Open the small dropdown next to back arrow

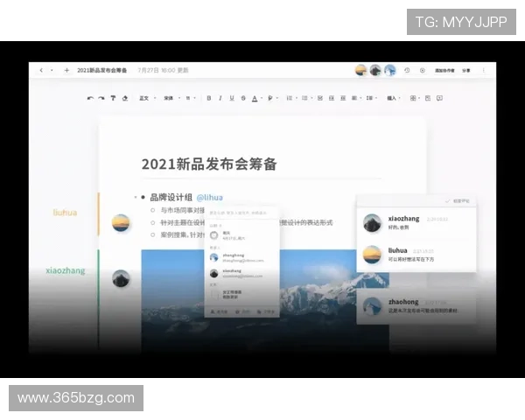point(52,70)
